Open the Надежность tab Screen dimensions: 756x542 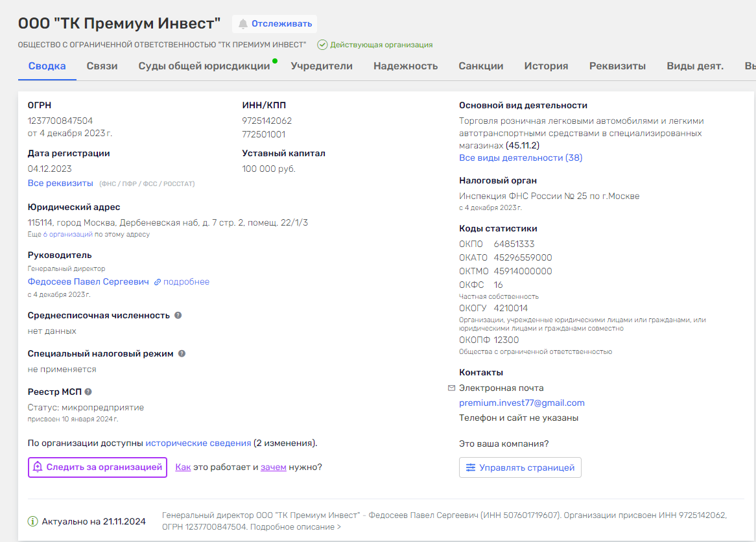click(405, 66)
